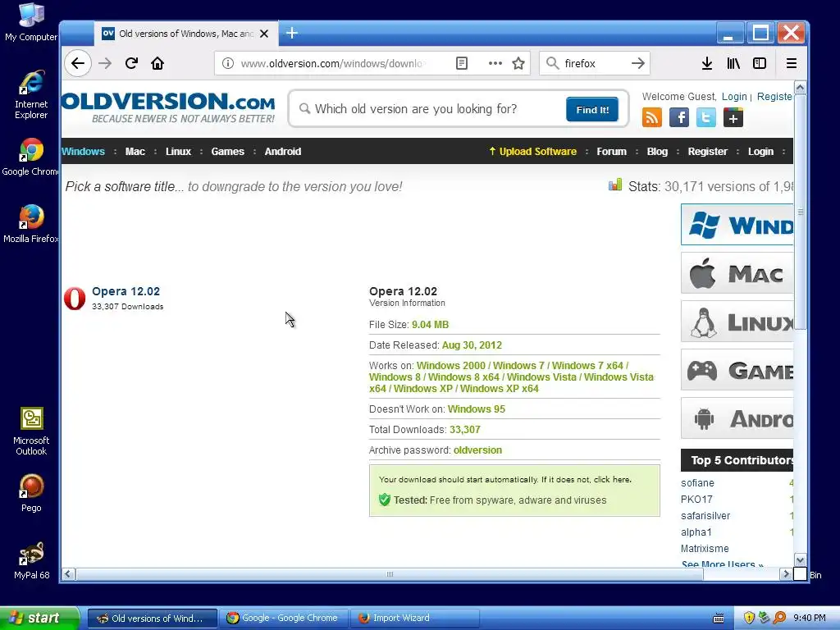Open the browser home page
The height and width of the screenshot is (630, 840).
click(x=157, y=63)
